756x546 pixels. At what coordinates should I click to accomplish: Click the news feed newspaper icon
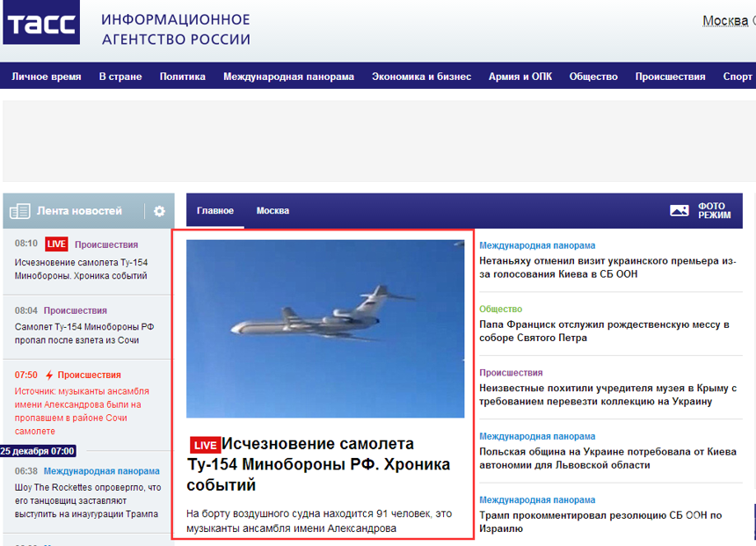point(19,211)
